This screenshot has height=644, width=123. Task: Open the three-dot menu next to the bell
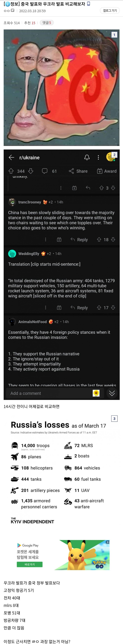click(x=98, y=157)
